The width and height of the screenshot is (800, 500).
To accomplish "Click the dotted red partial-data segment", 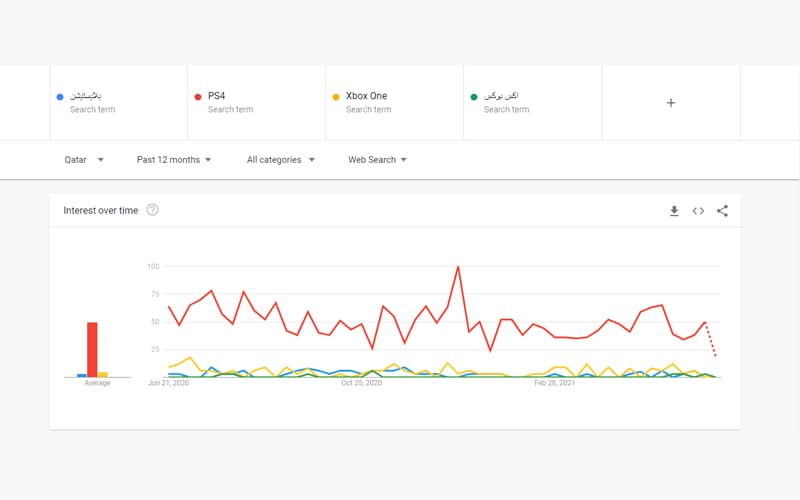I will point(712,340).
